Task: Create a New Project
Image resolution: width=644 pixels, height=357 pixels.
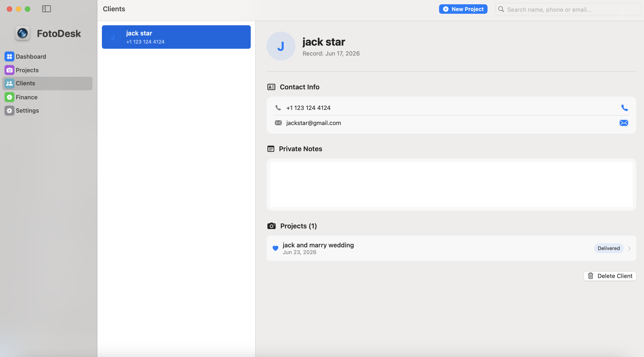Action: coord(463,9)
